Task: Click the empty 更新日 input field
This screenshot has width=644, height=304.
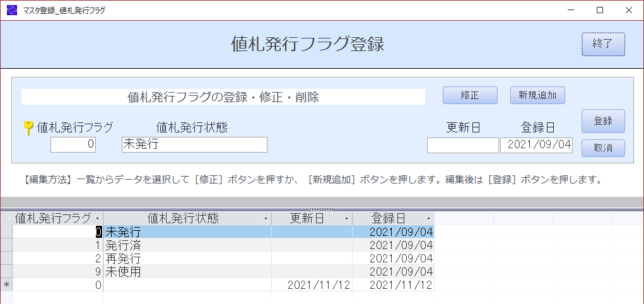Action: (x=463, y=146)
